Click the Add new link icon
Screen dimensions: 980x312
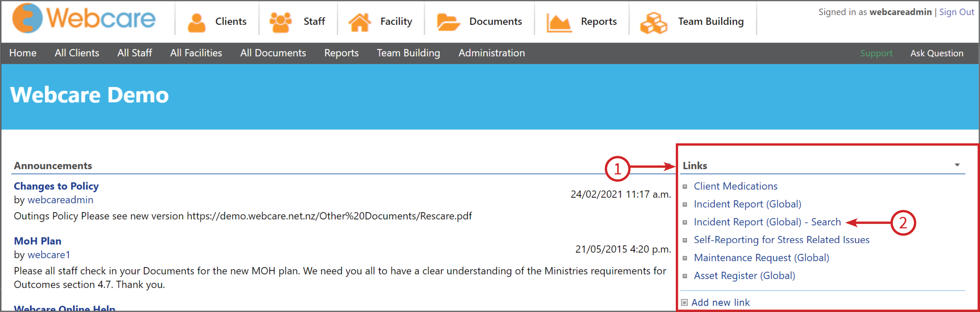[685, 302]
